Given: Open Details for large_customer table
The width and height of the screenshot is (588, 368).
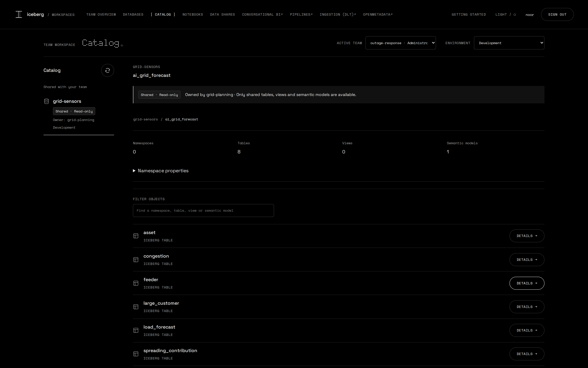Looking at the screenshot, I should click(x=527, y=307).
